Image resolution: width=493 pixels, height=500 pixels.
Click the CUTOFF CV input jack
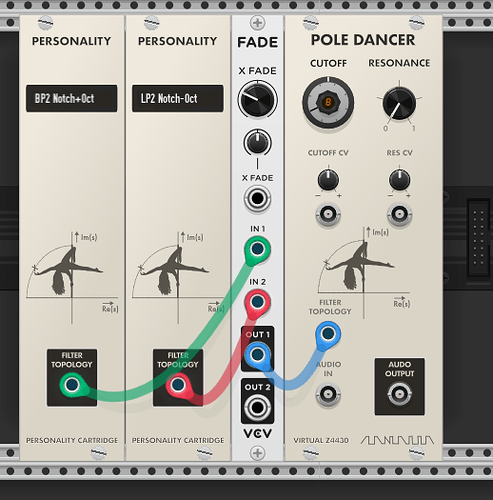coord(328,213)
